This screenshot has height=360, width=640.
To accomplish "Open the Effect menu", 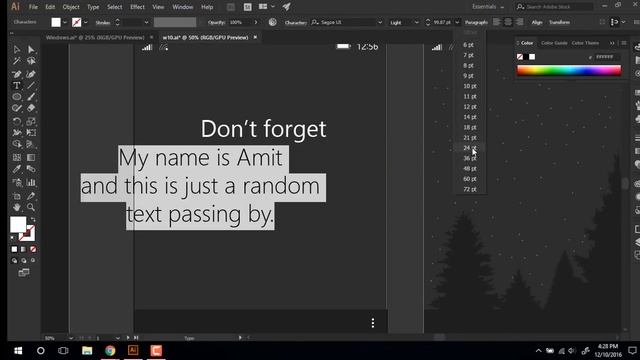I will [137, 7].
